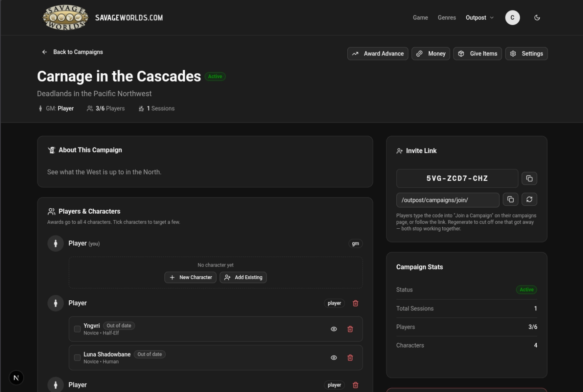Open the Genres menu item
The width and height of the screenshot is (583, 392).
(x=447, y=17)
